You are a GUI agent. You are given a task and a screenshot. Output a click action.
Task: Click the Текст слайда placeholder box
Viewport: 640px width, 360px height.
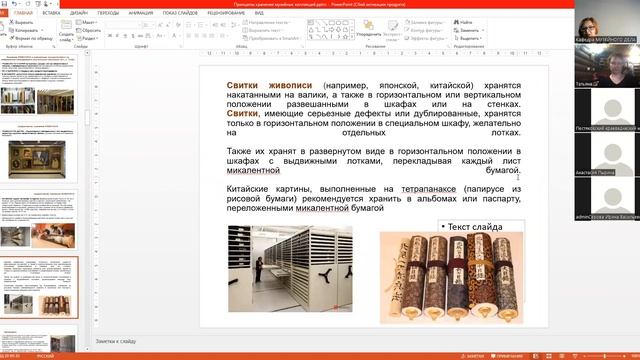(481, 227)
